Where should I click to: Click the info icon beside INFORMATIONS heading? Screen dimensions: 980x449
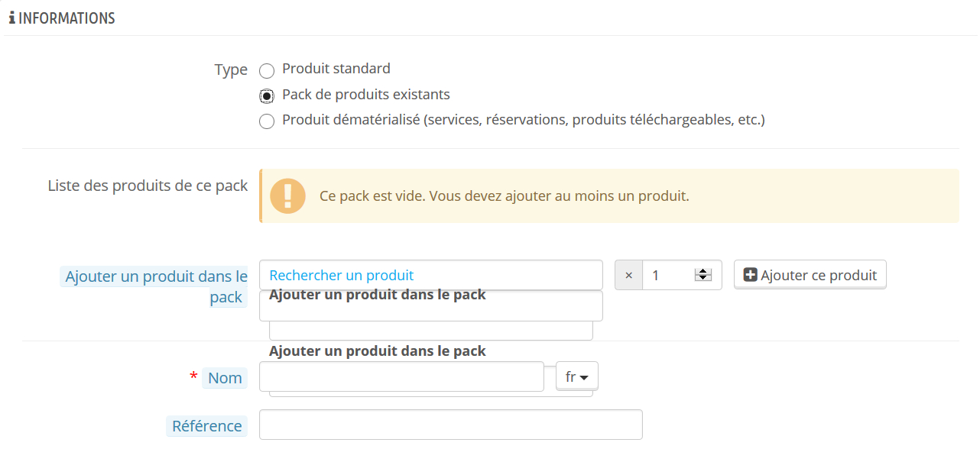[x=11, y=18]
